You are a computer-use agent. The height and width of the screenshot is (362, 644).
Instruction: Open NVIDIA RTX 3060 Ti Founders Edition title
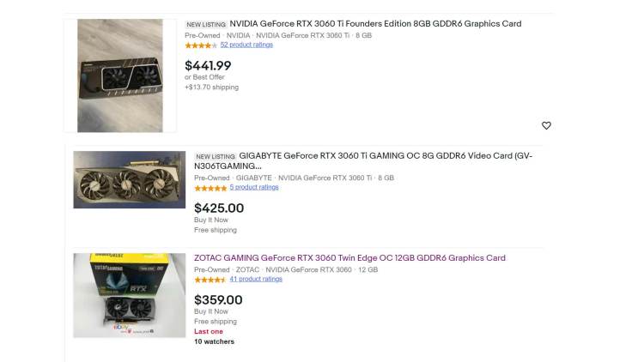click(375, 24)
